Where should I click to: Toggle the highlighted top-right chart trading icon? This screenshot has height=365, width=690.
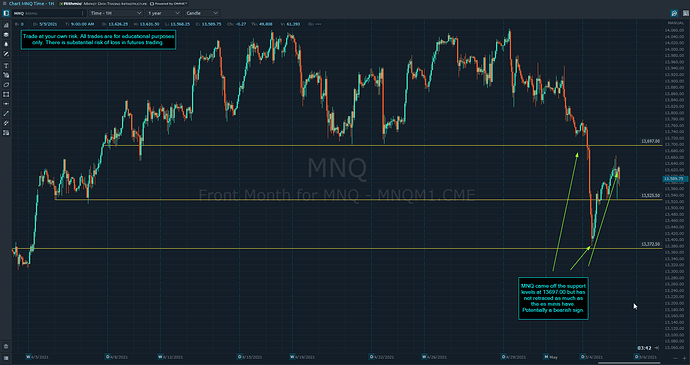(674, 14)
